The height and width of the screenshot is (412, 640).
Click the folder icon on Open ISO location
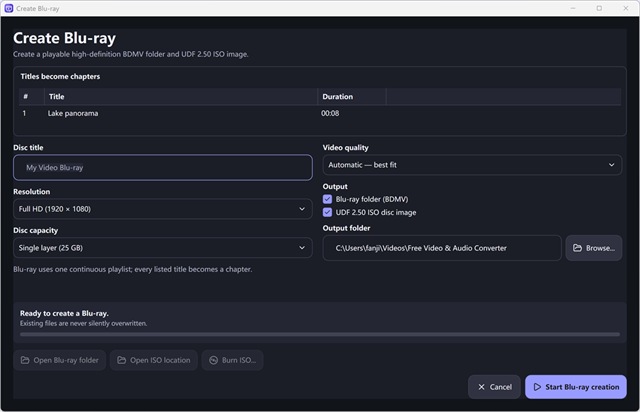coord(121,360)
